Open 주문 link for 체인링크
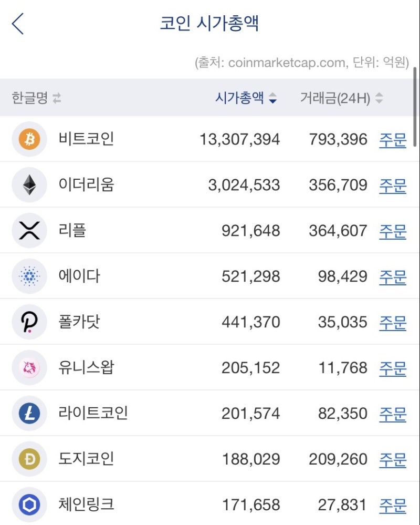420x525 pixels. (x=393, y=506)
